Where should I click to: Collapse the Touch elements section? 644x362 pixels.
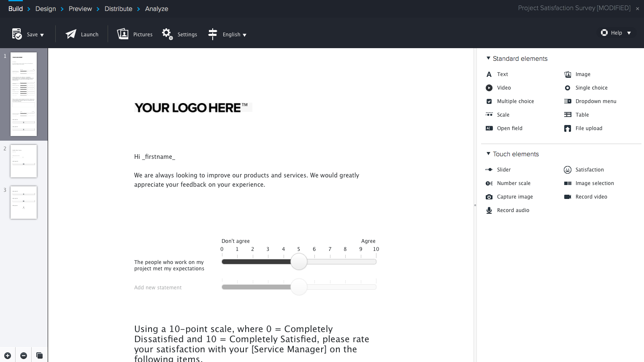[x=488, y=154]
